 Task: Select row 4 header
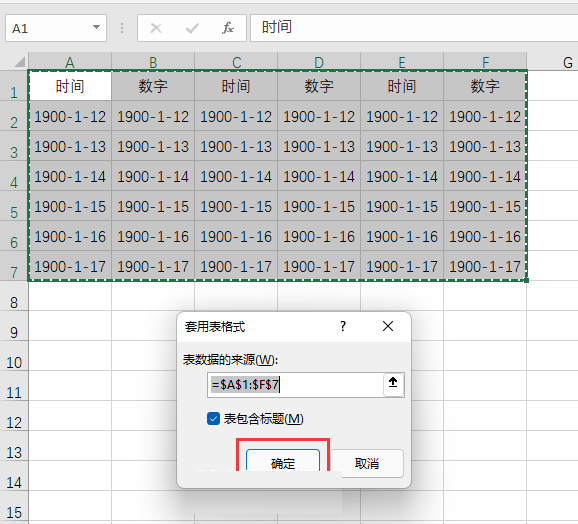click(14, 176)
